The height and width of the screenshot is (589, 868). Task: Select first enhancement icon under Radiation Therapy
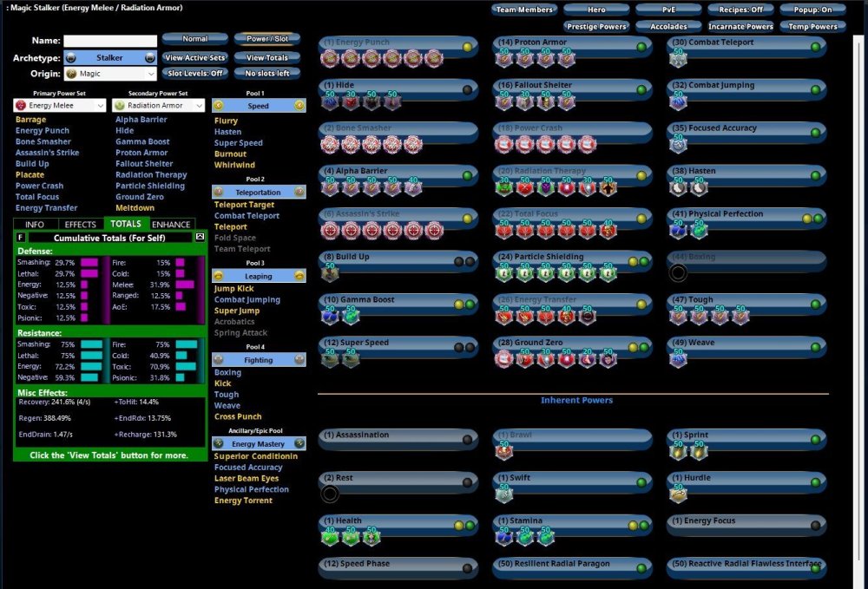(504, 187)
